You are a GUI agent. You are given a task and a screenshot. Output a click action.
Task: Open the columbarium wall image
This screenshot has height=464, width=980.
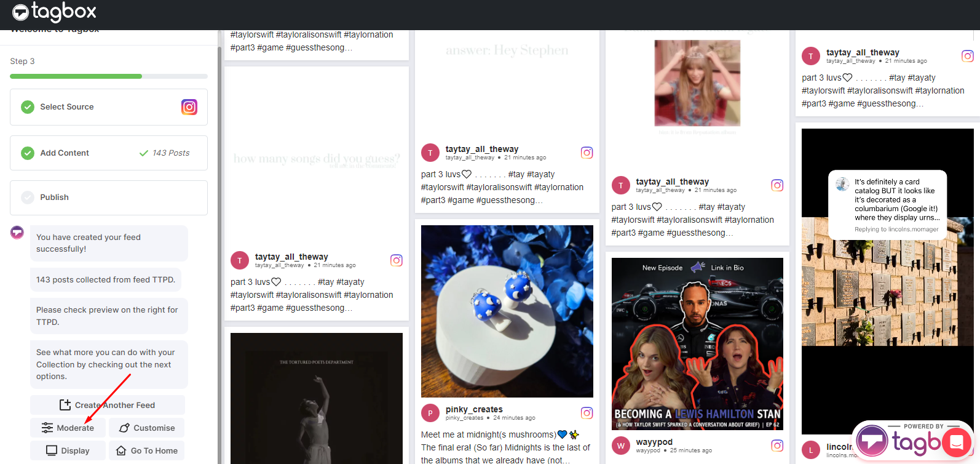point(888,281)
